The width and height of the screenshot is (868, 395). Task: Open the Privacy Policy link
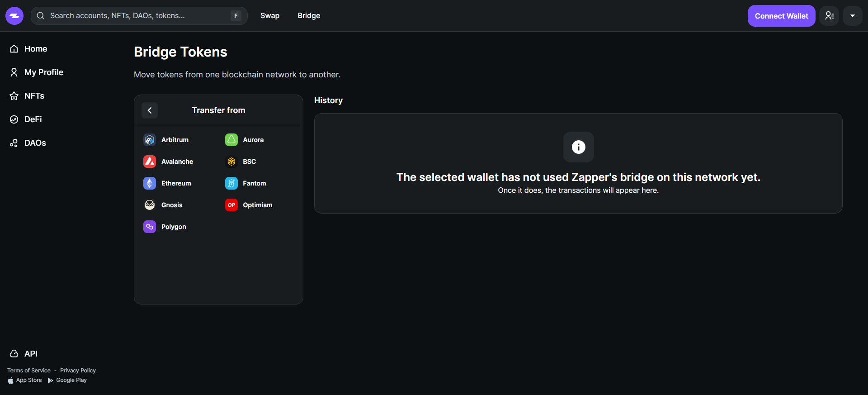[78, 371]
